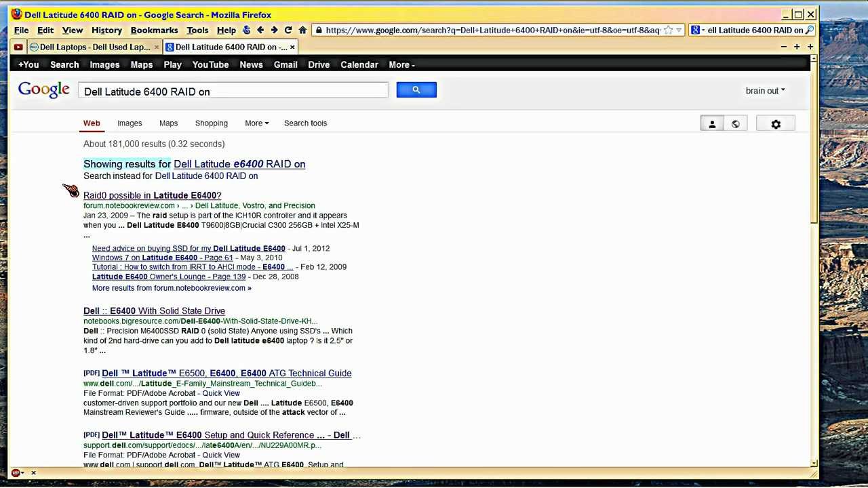The image size is (868, 488).
Task: Switch to Maps results
Action: click(168, 123)
